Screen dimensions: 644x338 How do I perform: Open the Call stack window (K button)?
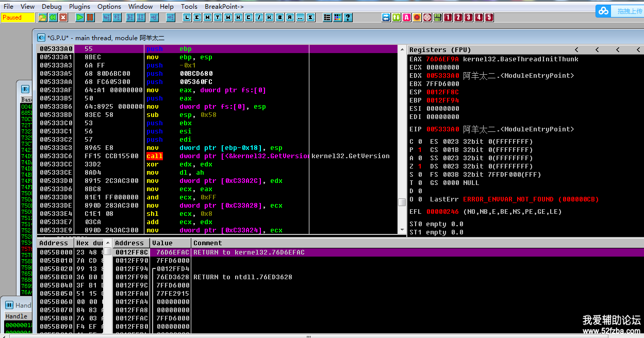(x=269, y=18)
